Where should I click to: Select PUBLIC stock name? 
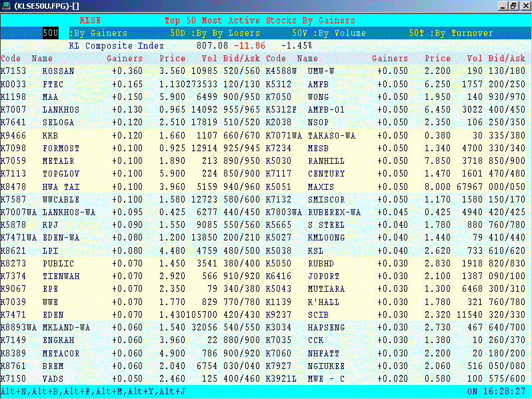(59, 264)
